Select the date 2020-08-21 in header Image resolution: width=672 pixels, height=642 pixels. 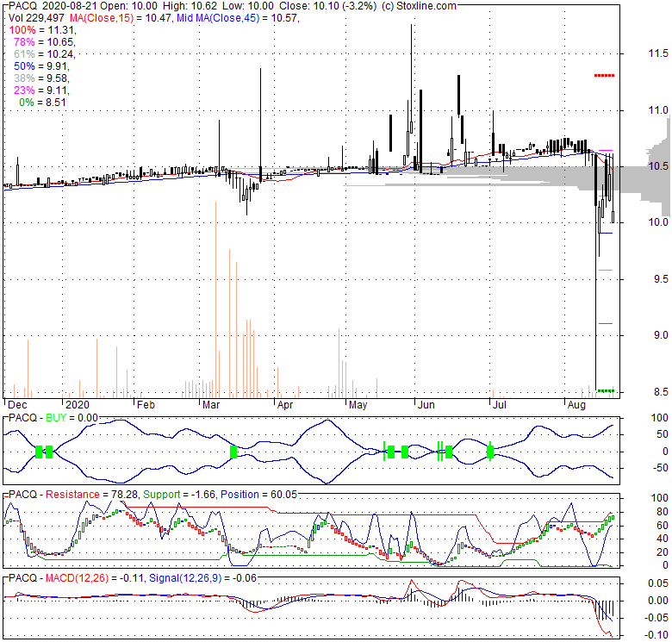(71, 6)
